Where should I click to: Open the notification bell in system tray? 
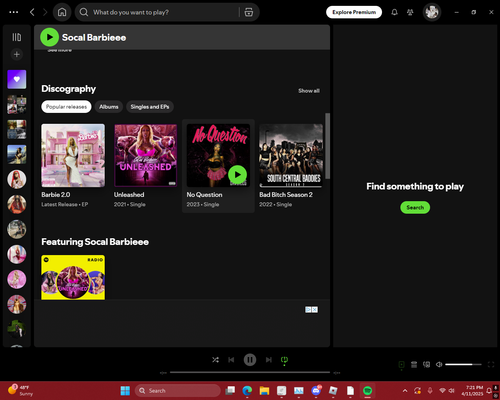[x=489, y=390]
